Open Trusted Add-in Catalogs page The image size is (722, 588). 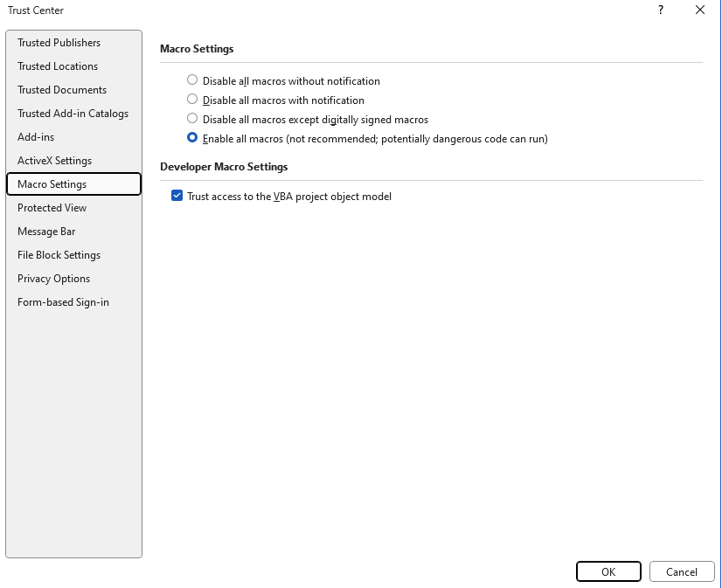[73, 114]
